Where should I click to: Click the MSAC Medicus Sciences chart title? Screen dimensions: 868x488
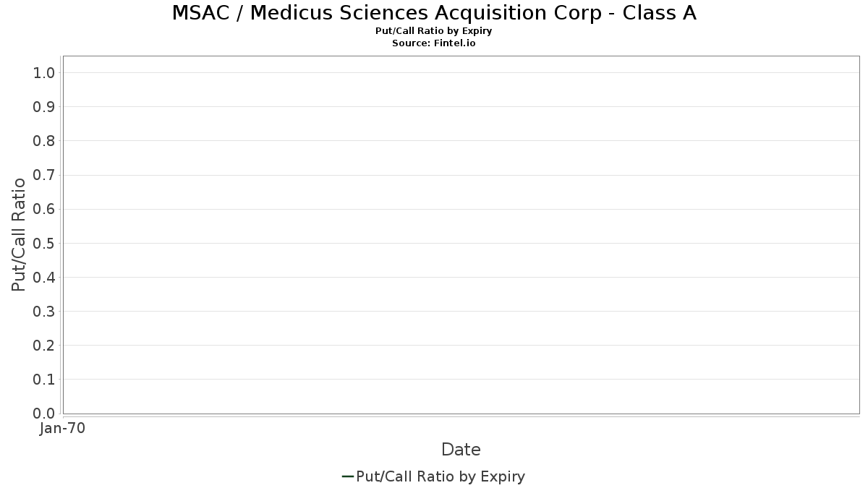click(x=434, y=13)
